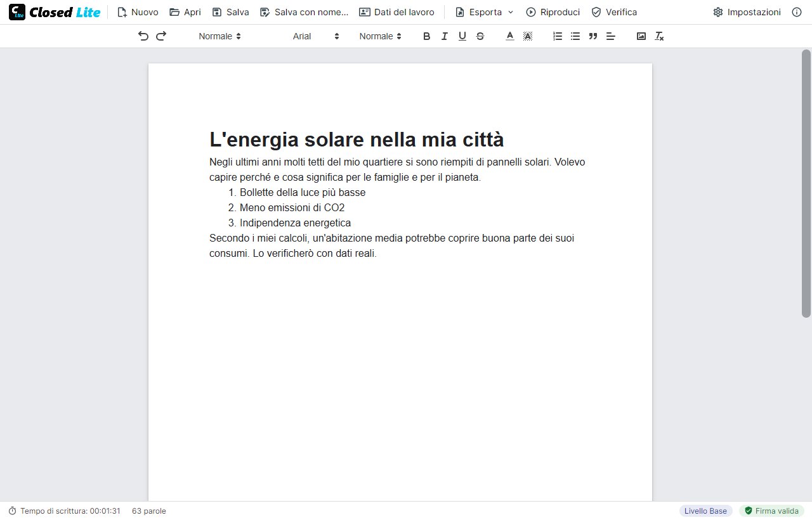Save the document with Salva
Image resolution: width=812 pixels, height=520 pixels.
click(x=230, y=12)
